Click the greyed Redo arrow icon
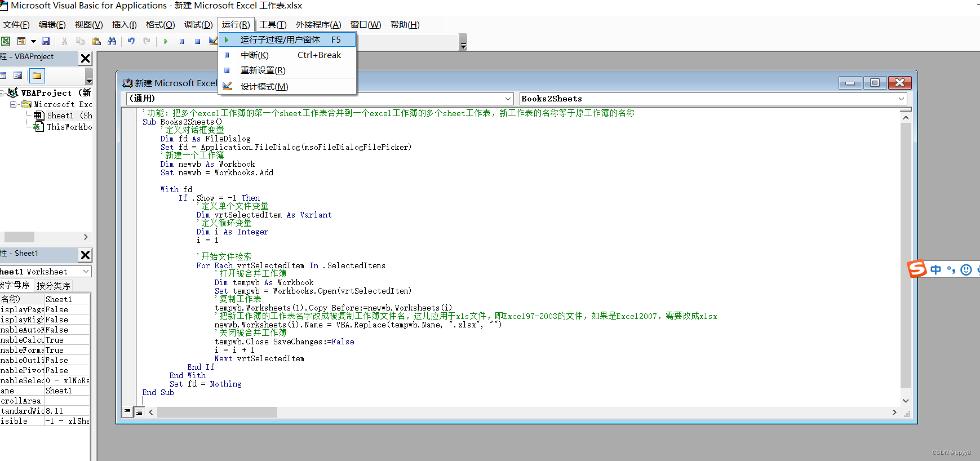Image resolution: width=980 pixels, height=461 pixels. tap(147, 41)
